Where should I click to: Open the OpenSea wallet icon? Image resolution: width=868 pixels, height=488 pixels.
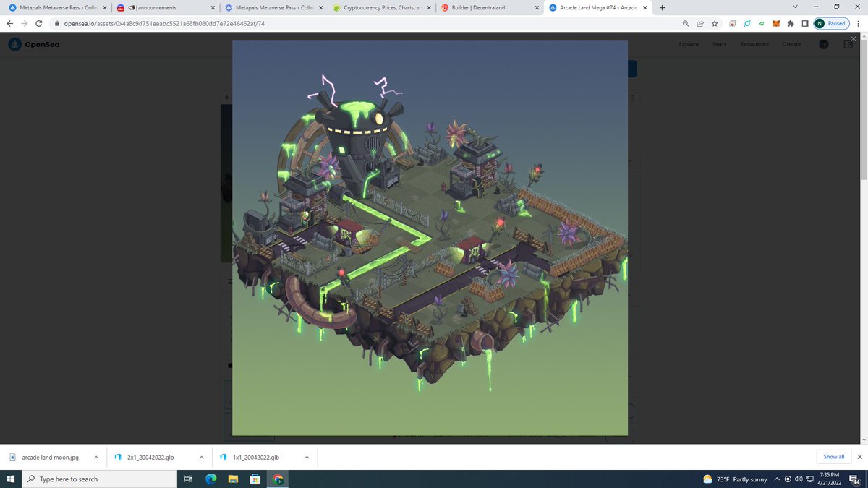(848, 44)
